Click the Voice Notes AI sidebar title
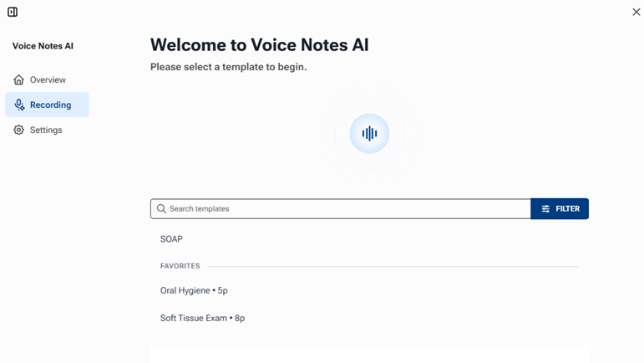The image size is (644, 363). 43,46
